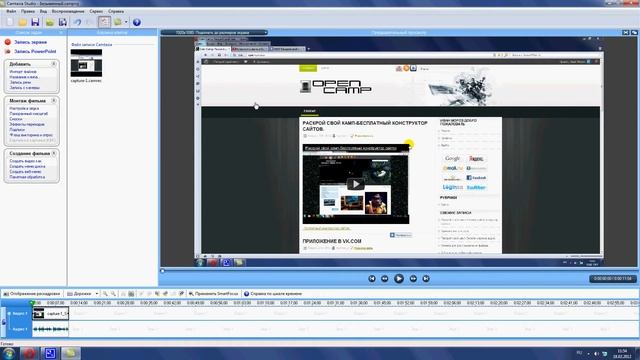The height and width of the screenshot is (360, 640).
Task: Click Запись речи link
Action: (x=20, y=82)
